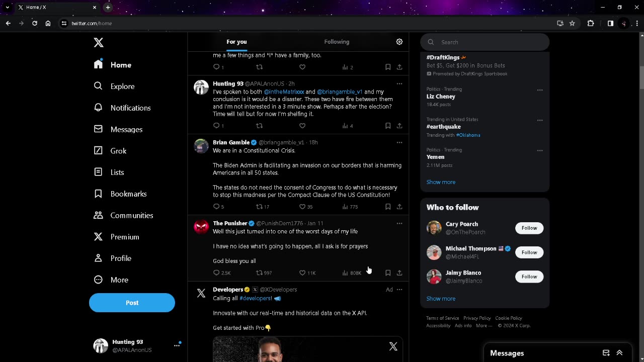This screenshot has width=644, height=362.
Task: Bookmark Brian Gamble's post
Action: [388, 207]
